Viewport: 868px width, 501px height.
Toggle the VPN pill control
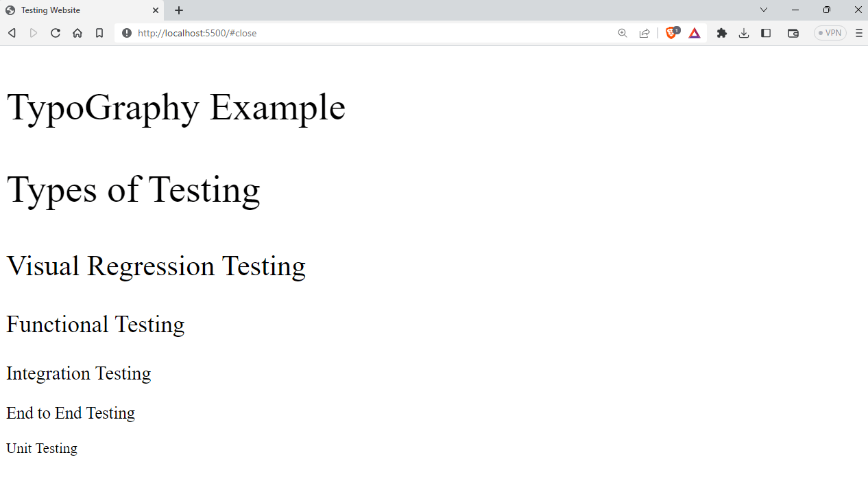(830, 32)
